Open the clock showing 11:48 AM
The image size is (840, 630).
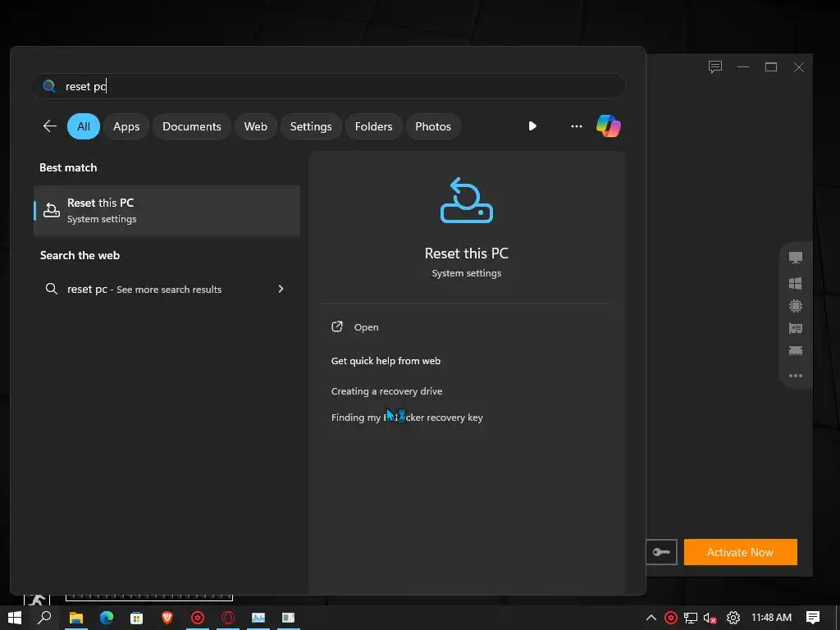[771, 618]
